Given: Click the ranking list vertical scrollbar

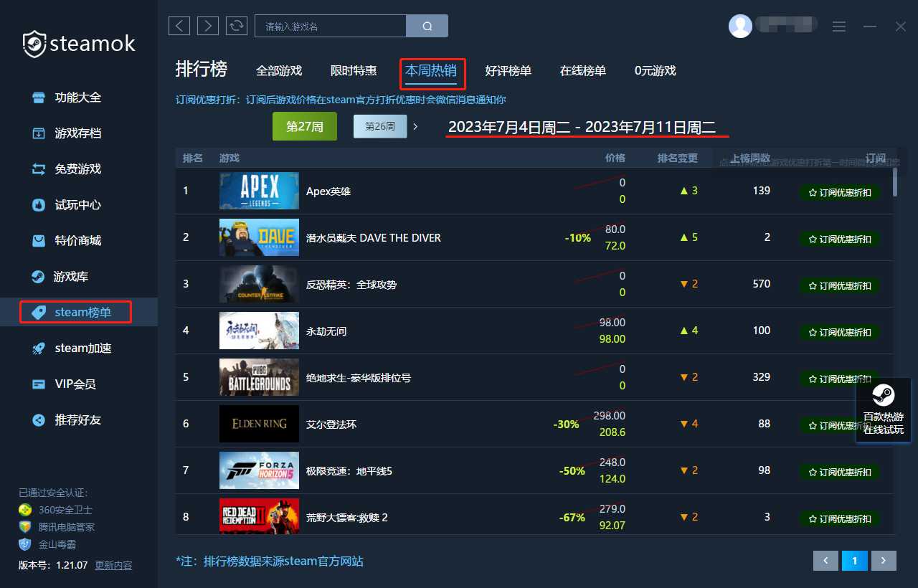Looking at the screenshot, I should click(895, 181).
